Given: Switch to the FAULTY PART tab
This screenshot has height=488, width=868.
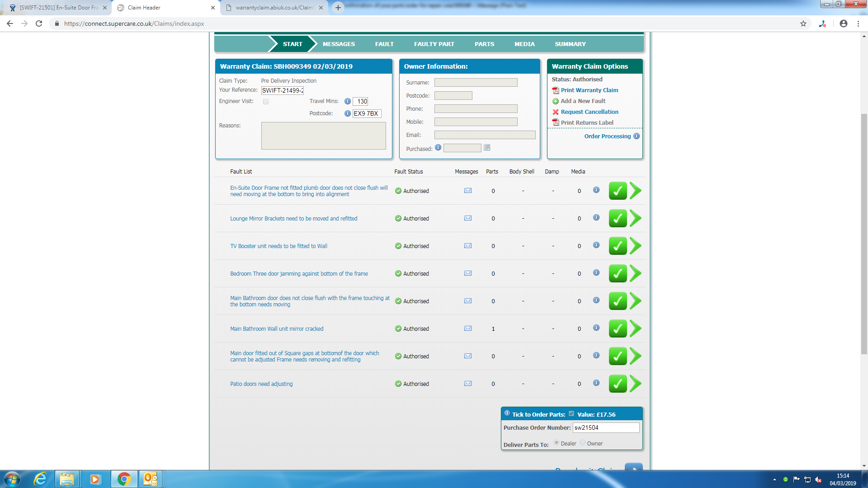Looking at the screenshot, I should point(434,44).
